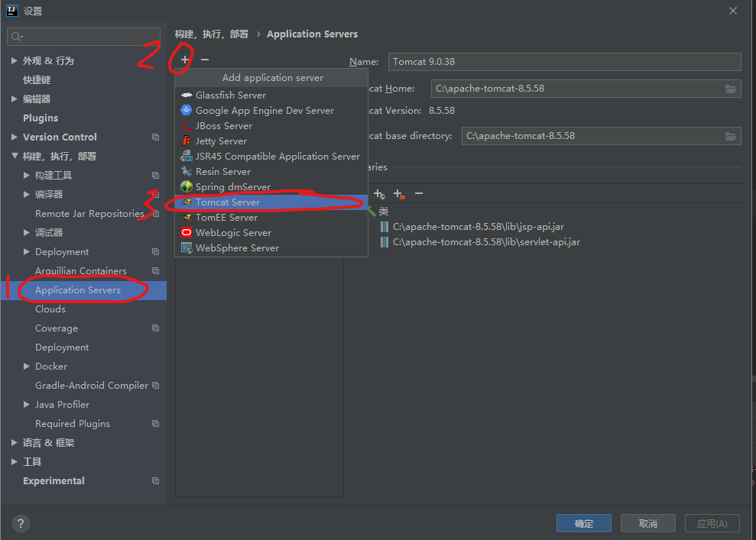Screen dimensions: 756x540
Task: Open Application Servers settings page
Action: [84, 290]
